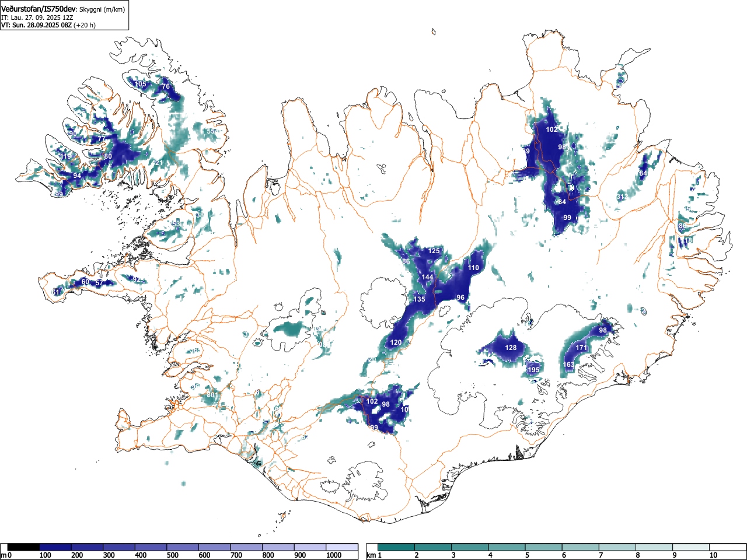
Task: Click the map value 195
Action: [533, 370]
